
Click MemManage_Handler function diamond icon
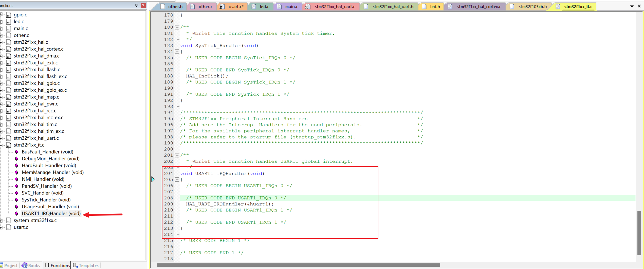click(x=16, y=172)
